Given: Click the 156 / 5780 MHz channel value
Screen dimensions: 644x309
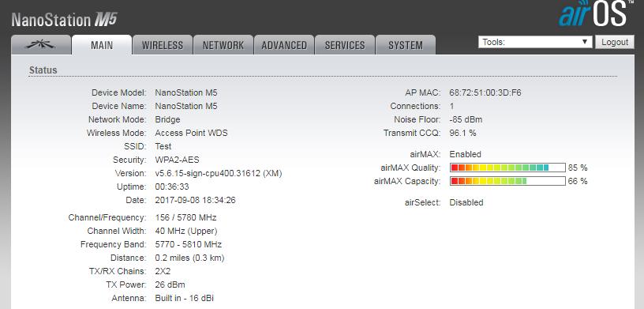Looking at the screenshot, I should tap(185, 217).
